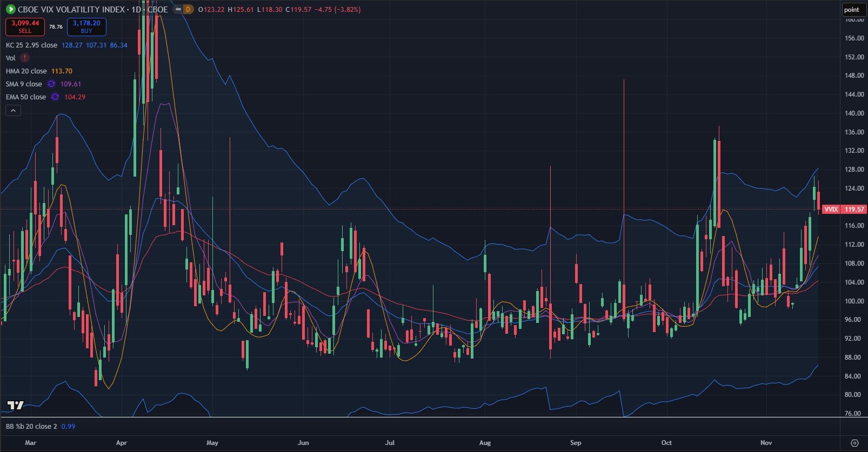Click the 128.00 price axis label
Viewport: 868px width, 452px height.
pos(854,170)
